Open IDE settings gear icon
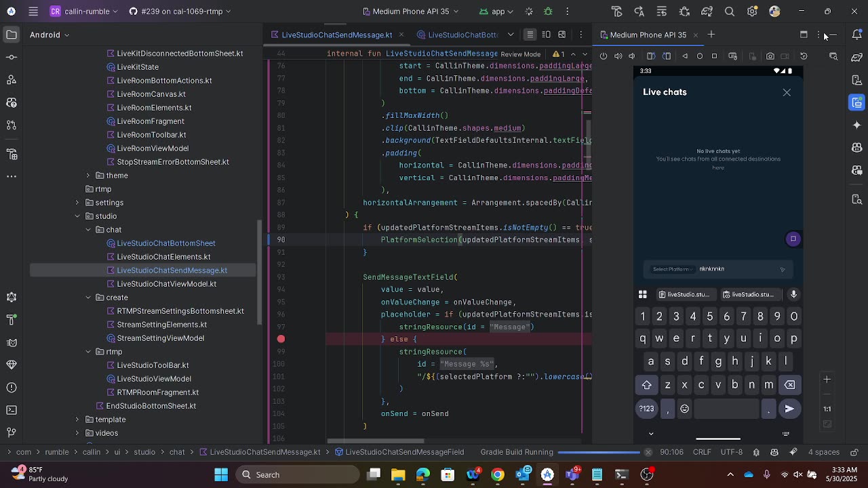Image resolution: width=868 pixels, height=488 pixels. pyautogui.click(x=752, y=12)
